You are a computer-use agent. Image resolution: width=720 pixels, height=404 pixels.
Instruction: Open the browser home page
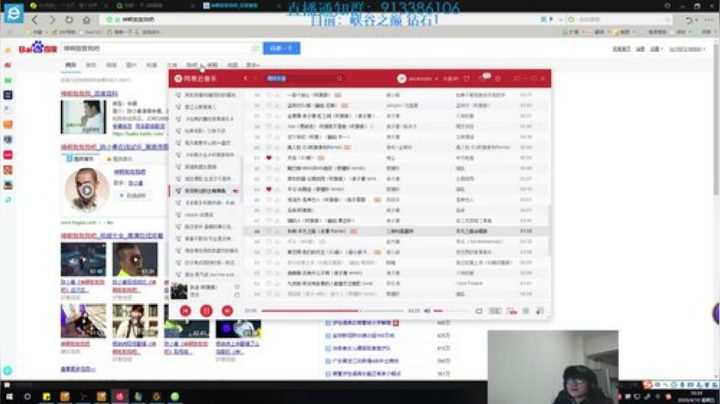(x=86, y=20)
